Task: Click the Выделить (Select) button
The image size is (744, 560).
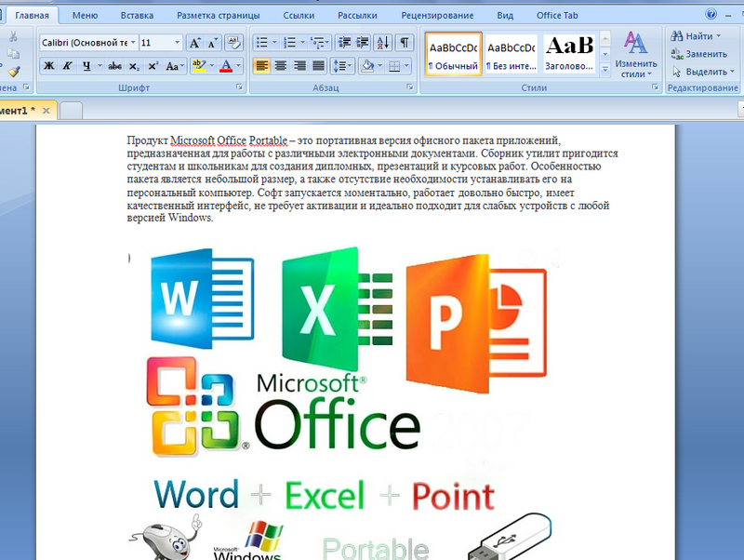Action: (703, 72)
